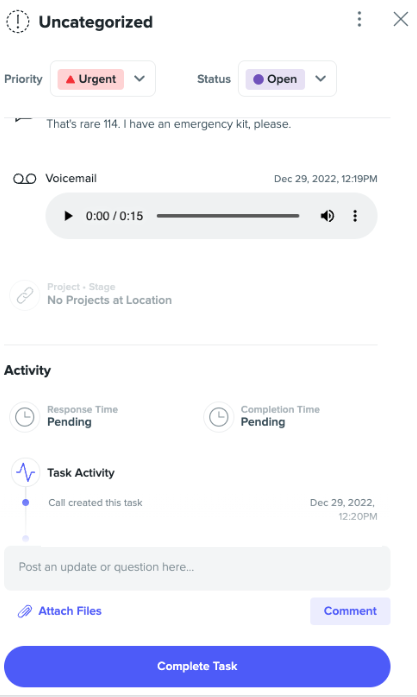The image size is (417, 697).
Task: Seek on the voicemail progress bar
Action: click(x=228, y=216)
